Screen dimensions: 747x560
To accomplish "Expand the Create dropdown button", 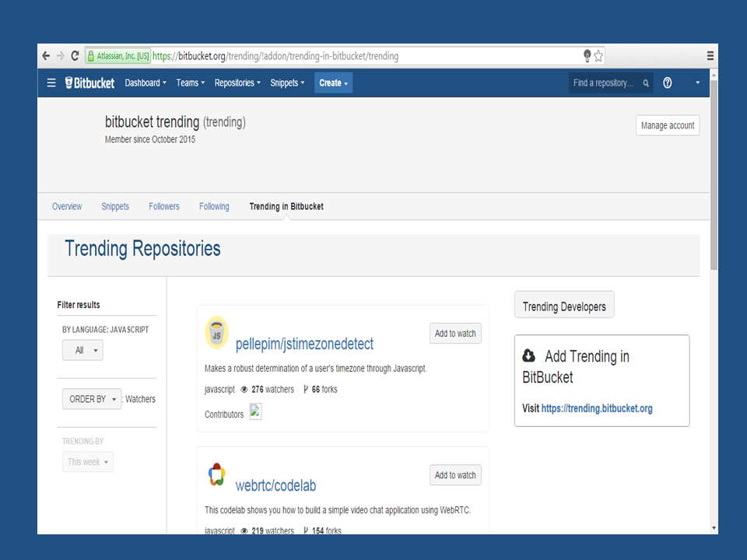I will pos(334,83).
